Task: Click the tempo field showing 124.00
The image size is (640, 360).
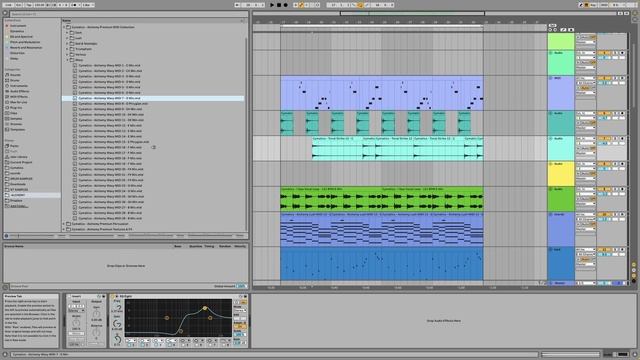Action: [40, 5]
